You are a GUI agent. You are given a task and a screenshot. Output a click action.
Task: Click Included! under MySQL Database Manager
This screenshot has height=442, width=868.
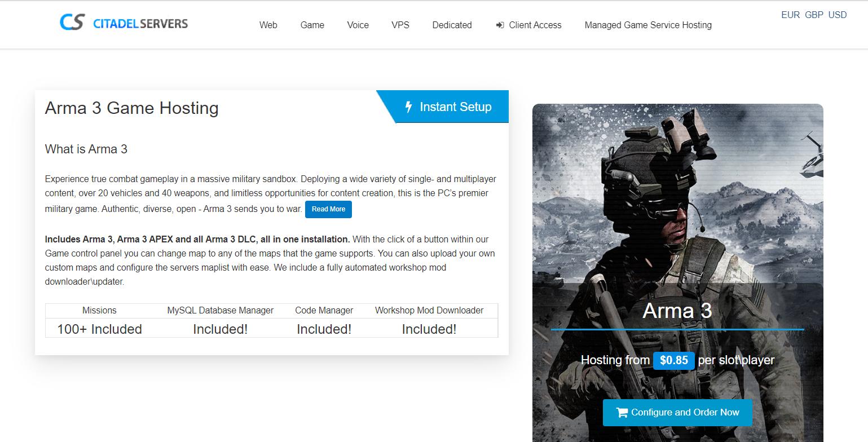(x=220, y=329)
